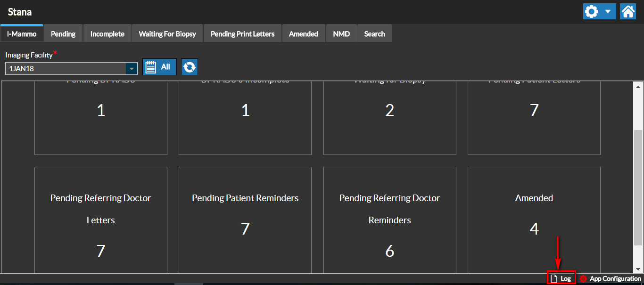Expand the Imaging Facility dropdown arrow
The width and height of the screenshot is (644, 285).
(x=131, y=69)
